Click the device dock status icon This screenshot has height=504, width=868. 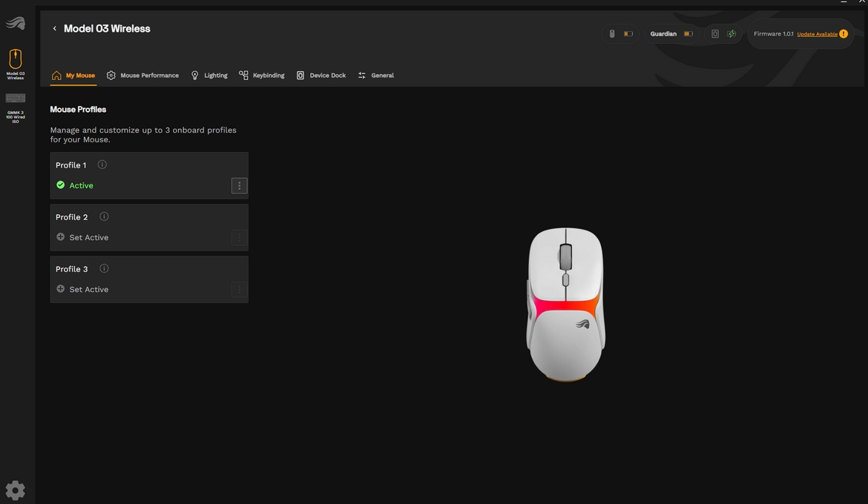pos(715,34)
